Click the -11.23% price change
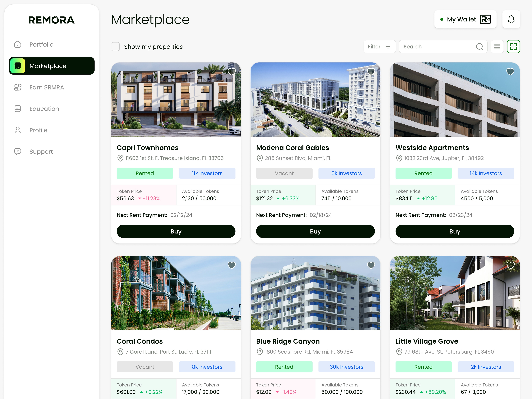Viewport: 532px width, 399px height. point(149,198)
